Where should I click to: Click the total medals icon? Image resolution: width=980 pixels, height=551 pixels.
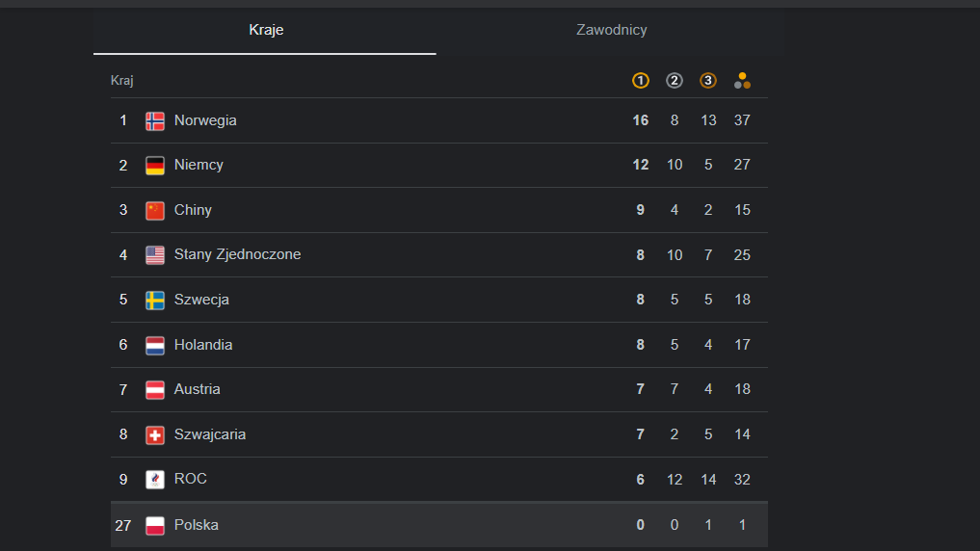[742, 81]
